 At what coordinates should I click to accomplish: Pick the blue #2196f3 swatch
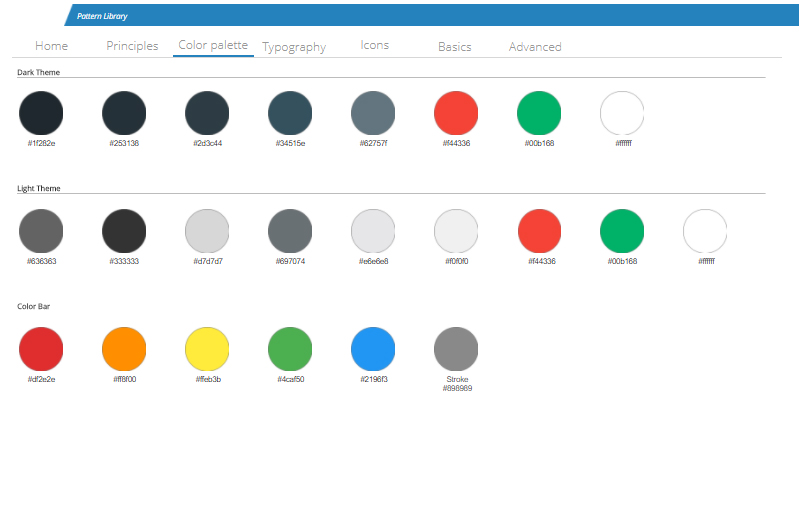[373, 349]
